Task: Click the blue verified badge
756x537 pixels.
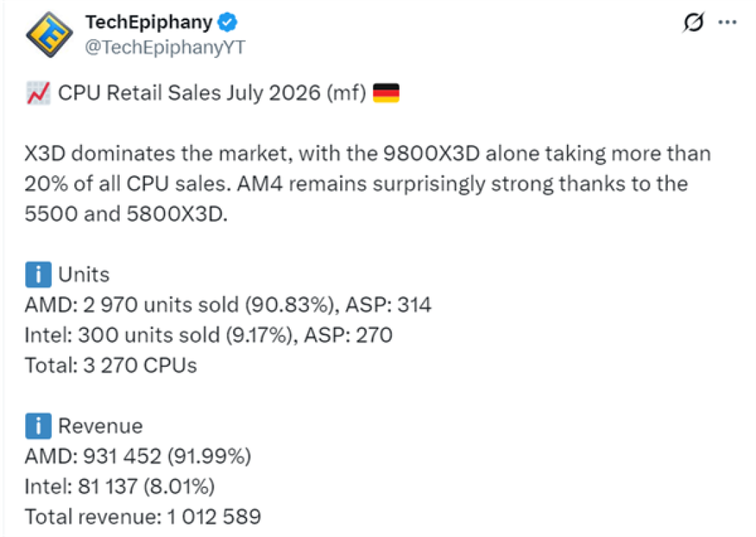Action: point(227,22)
